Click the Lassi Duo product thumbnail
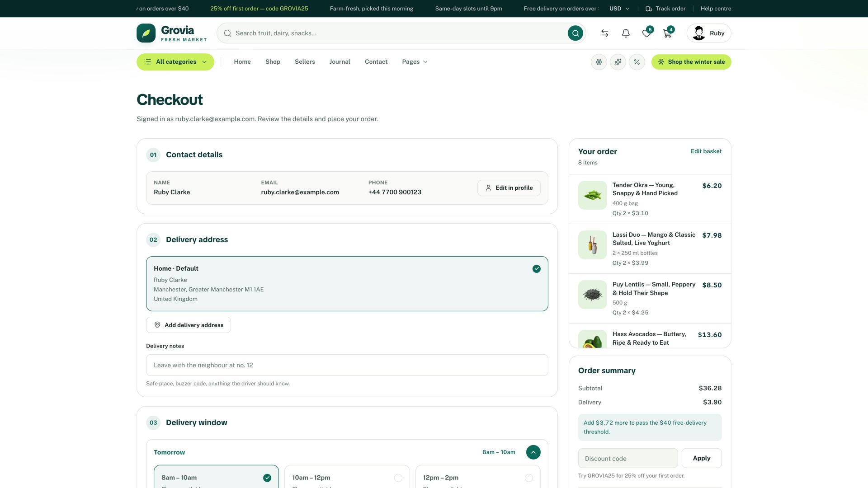 click(x=593, y=245)
